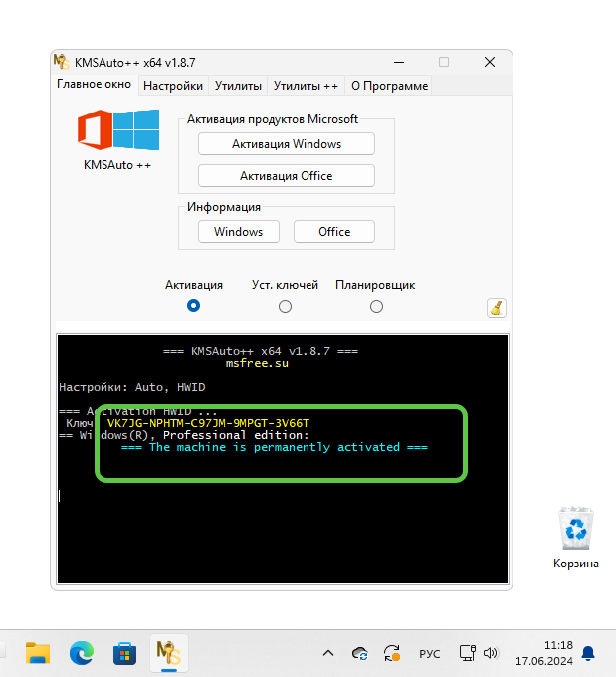Open the notification bell icon
The image size is (616, 677).
click(588, 654)
